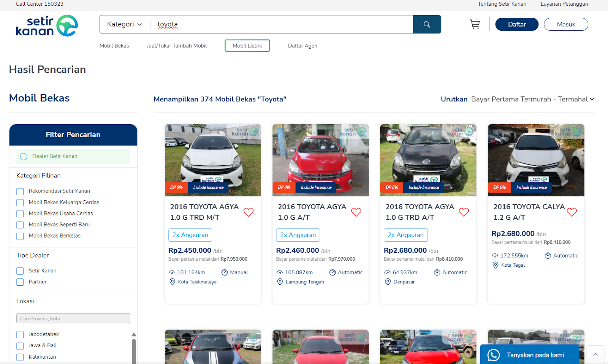Click the Call Center 150323 text
608x364 pixels.
click(40, 4)
